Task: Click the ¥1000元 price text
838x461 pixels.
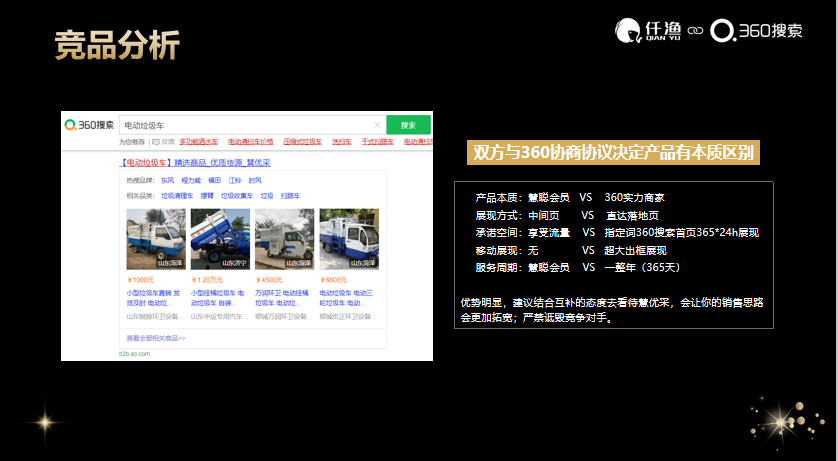Action: pyautogui.click(x=141, y=280)
